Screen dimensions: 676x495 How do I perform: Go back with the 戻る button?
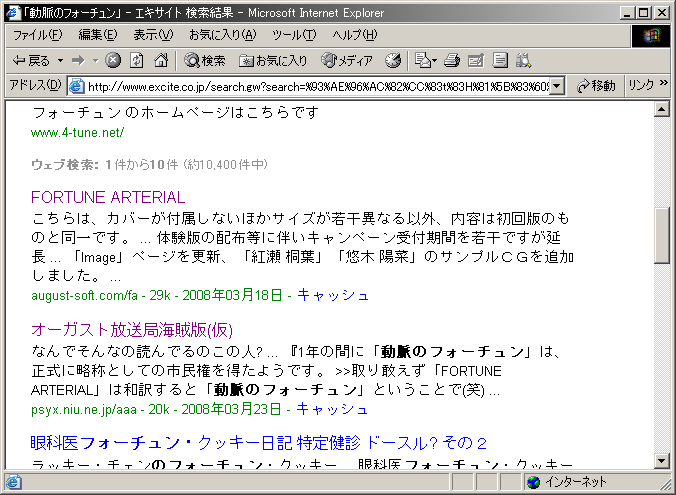(x=31, y=61)
